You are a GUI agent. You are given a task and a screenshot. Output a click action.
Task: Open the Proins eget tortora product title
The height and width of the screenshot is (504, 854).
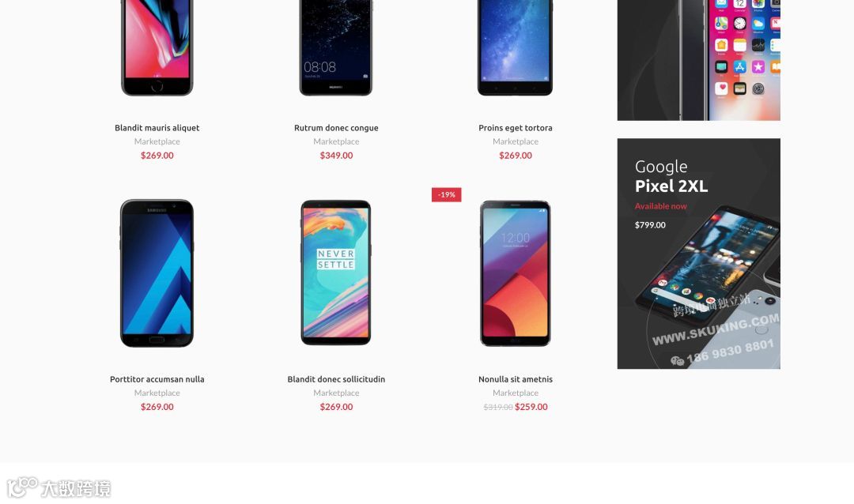[516, 128]
